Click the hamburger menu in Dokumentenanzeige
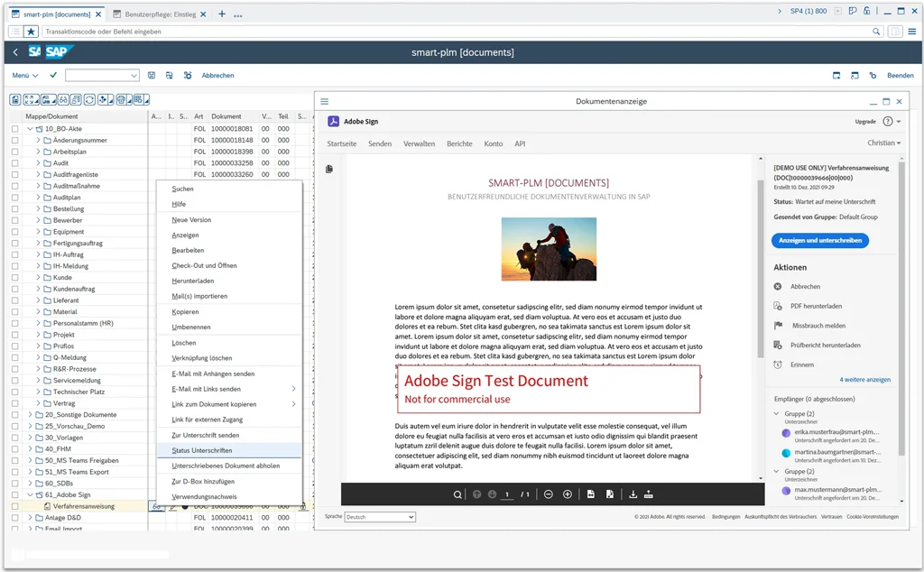This screenshot has width=924, height=572. 324,101
